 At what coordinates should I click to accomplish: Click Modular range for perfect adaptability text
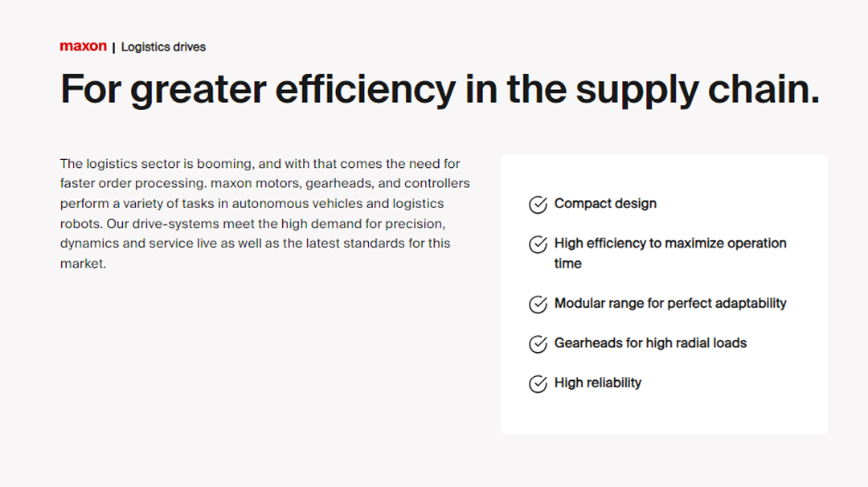click(670, 304)
